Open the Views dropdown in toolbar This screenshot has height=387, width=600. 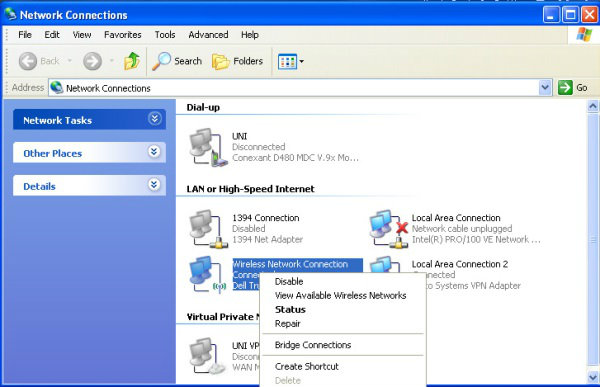pos(291,61)
